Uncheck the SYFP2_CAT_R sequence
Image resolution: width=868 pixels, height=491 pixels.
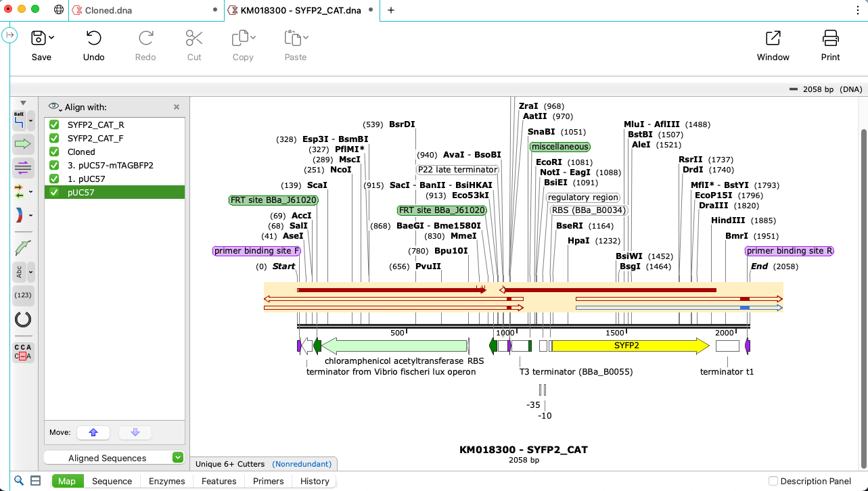tap(55, 124)
